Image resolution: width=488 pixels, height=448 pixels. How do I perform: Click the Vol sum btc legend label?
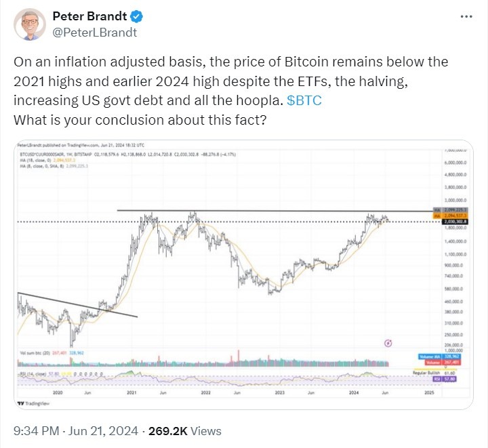35,353
